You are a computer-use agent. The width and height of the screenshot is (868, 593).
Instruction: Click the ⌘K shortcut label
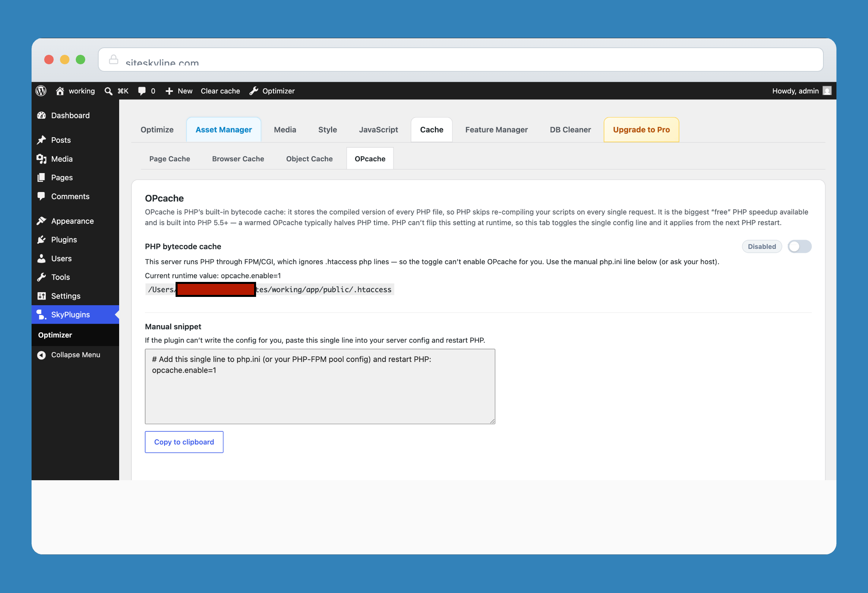click(x=123, y=91)
